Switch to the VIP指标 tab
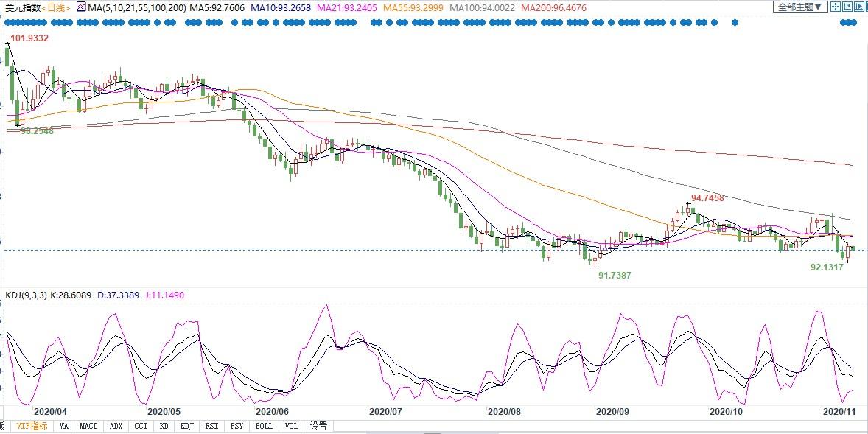The height and width of the screenshot is (434, 868). 32,426
